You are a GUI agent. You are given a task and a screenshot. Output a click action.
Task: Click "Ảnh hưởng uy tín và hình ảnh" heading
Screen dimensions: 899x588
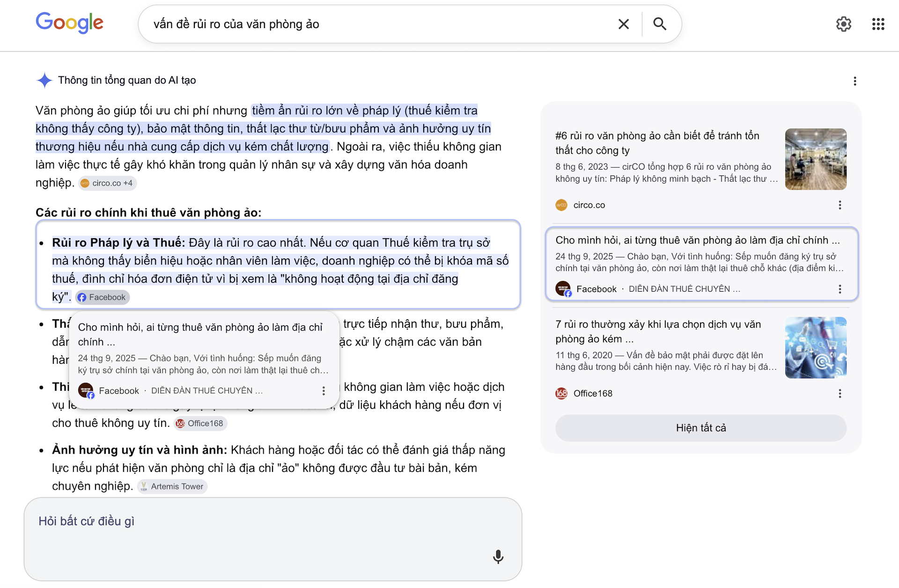click(x=140, y=450)
